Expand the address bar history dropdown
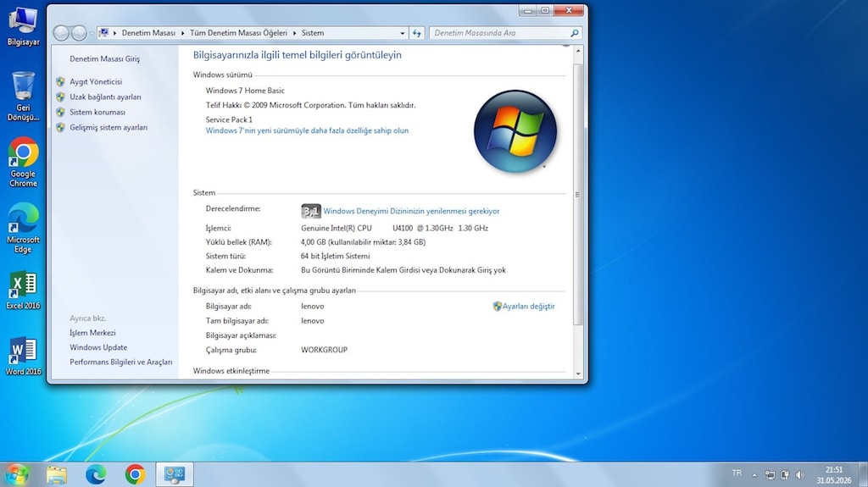This screenshot has height=487, width=868. [x=403, y=33]
